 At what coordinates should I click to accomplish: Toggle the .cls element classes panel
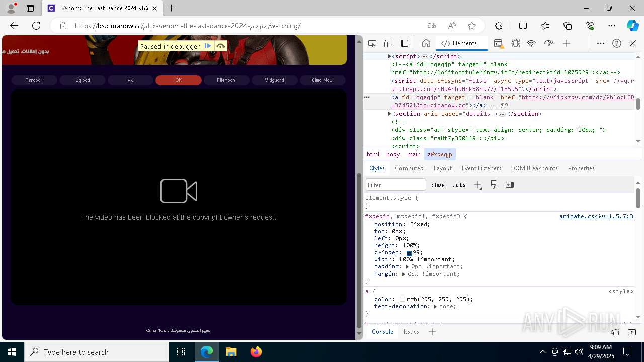pos(459,185)
